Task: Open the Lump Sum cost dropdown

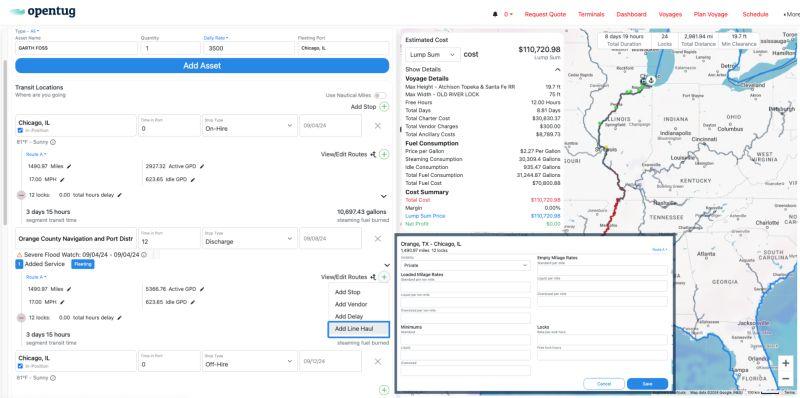Action: 433,54
